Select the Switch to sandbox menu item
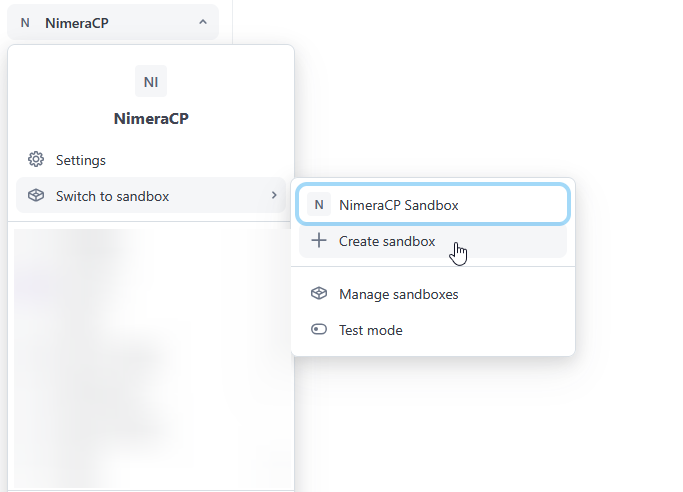 (112, 196)
